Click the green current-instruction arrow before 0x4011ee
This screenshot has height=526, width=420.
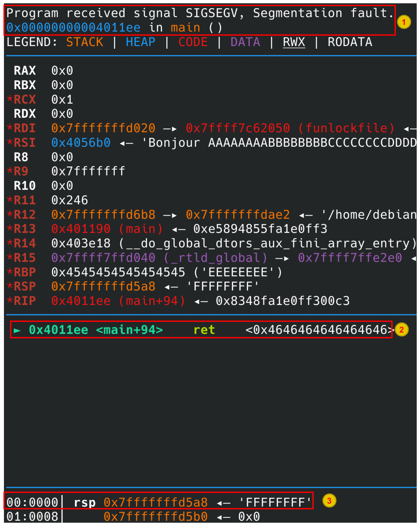[17, 330]
